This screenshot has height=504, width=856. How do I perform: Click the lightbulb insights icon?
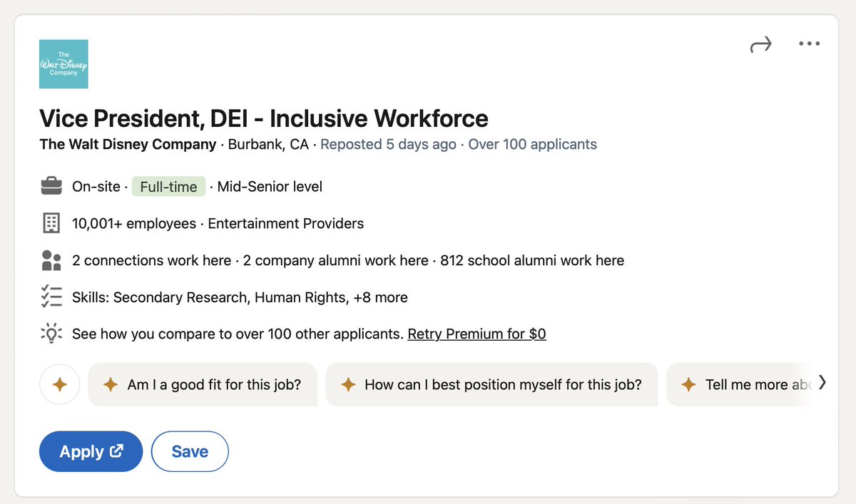pyautogui.click(x=51, y=334)
